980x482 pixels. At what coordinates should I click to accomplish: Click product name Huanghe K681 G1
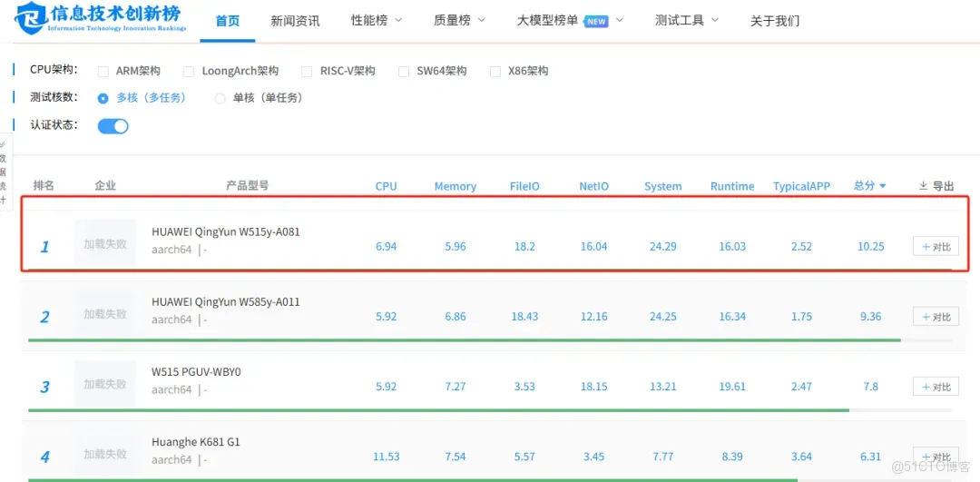[196, 442]
